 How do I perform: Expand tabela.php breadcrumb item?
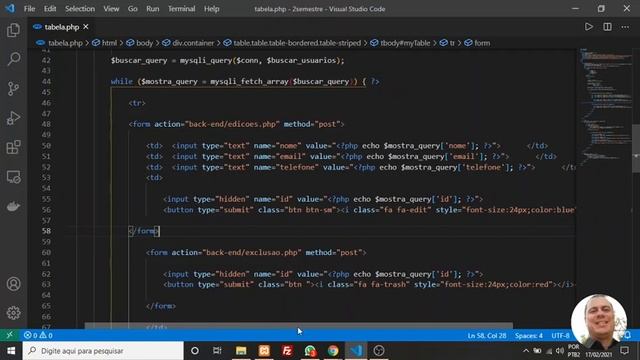[59, 43]
